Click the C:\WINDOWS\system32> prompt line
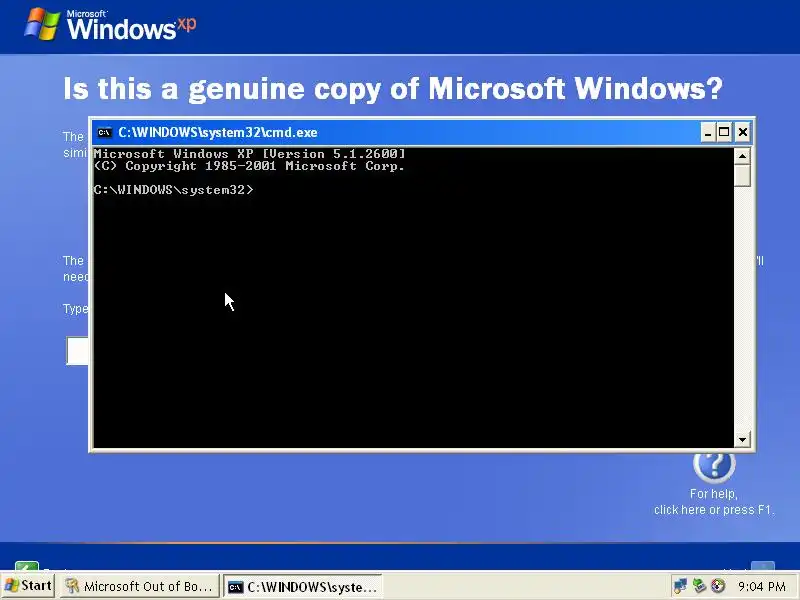800x600 pixels. 173,190
